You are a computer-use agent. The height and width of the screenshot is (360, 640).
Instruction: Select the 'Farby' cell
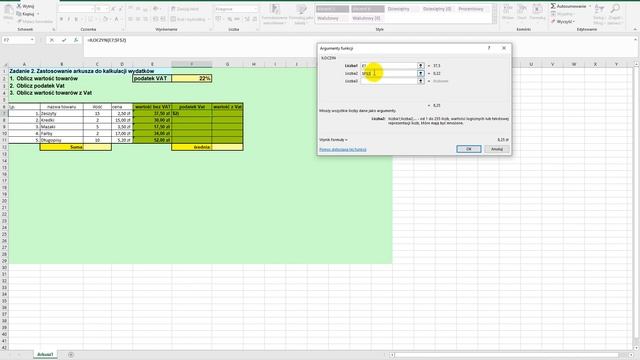pyautogui.click(x=62, y=133)
